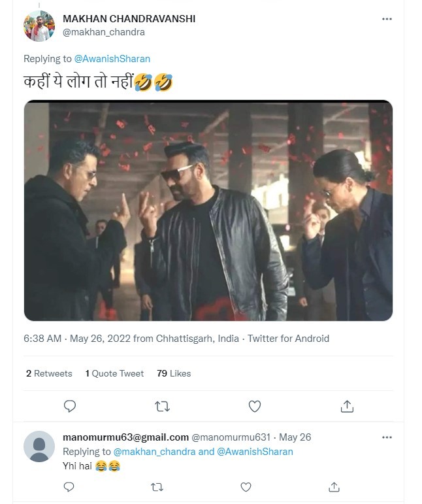
Task: Open the @AwanishSharan link in the main tweet
Action: click(112, 59)
